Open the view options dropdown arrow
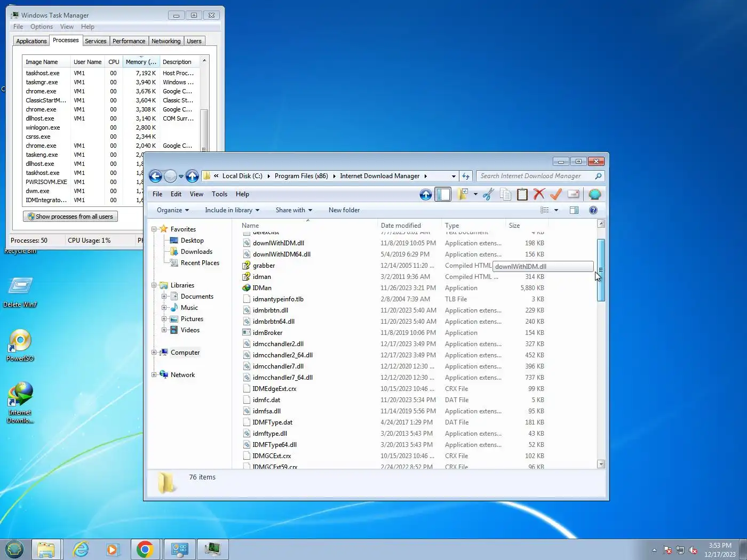This screenshot has height=560, width=747. [556, 210]
